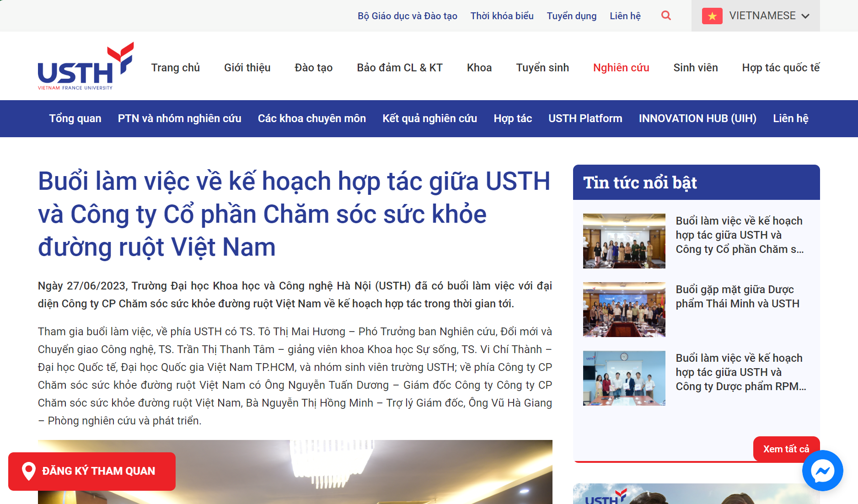This screenshot has height=504, width=858.
Task: Click the meeting room article photo
Action: 295,472
